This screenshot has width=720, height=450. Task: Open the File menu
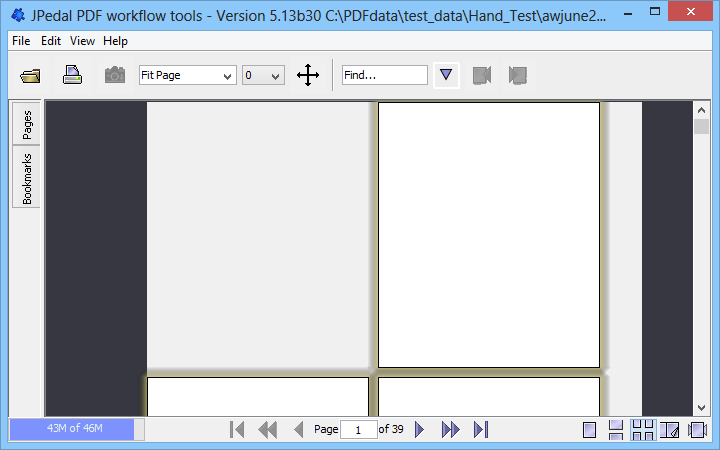click(x=21, y=41)
